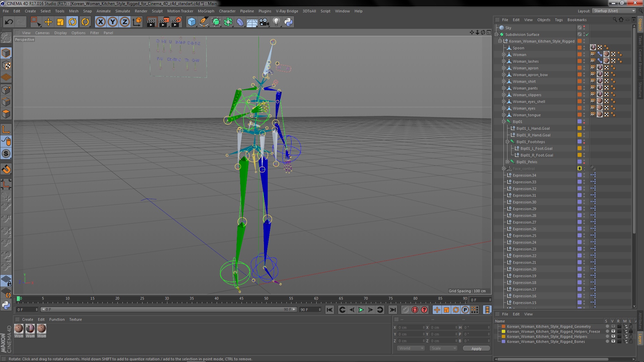Viewport: 644px width, 362px height.
Task: Activate the Rotate tool
Action: [72, 22]
